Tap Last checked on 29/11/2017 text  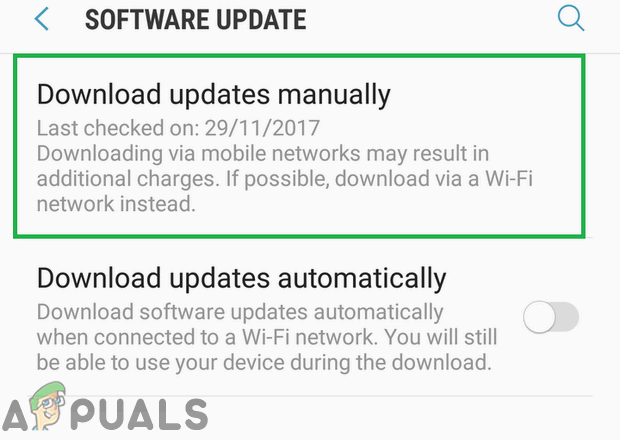click(x=178, y=128)
